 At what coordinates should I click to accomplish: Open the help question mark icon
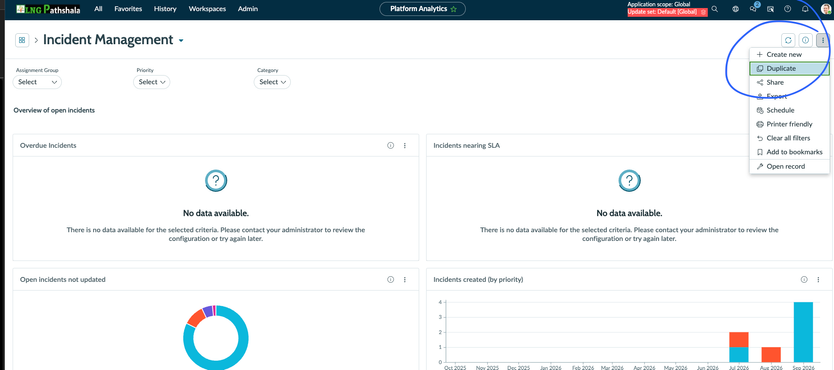(x=788, y=9)
